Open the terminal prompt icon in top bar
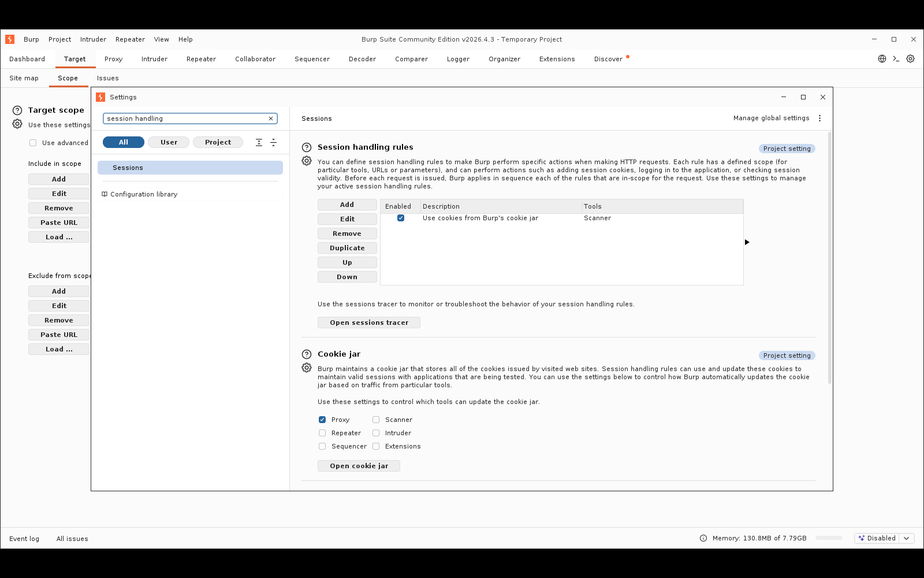The width and height of the screenshot is (924, 578). click(896, 59)
